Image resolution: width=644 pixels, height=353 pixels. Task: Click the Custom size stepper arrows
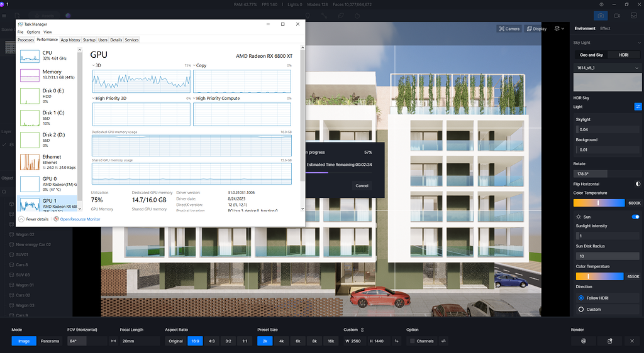tap(362, 330)
